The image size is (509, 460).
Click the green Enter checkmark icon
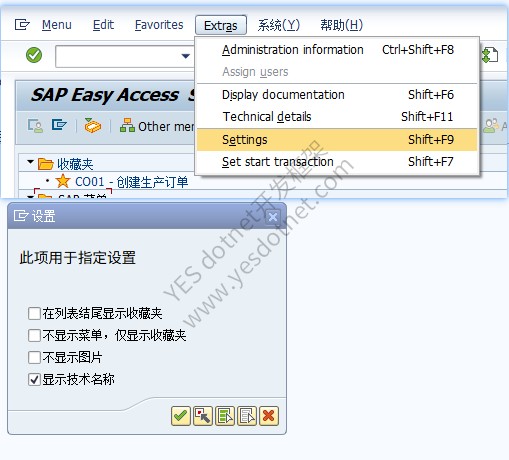pos(34,55)
